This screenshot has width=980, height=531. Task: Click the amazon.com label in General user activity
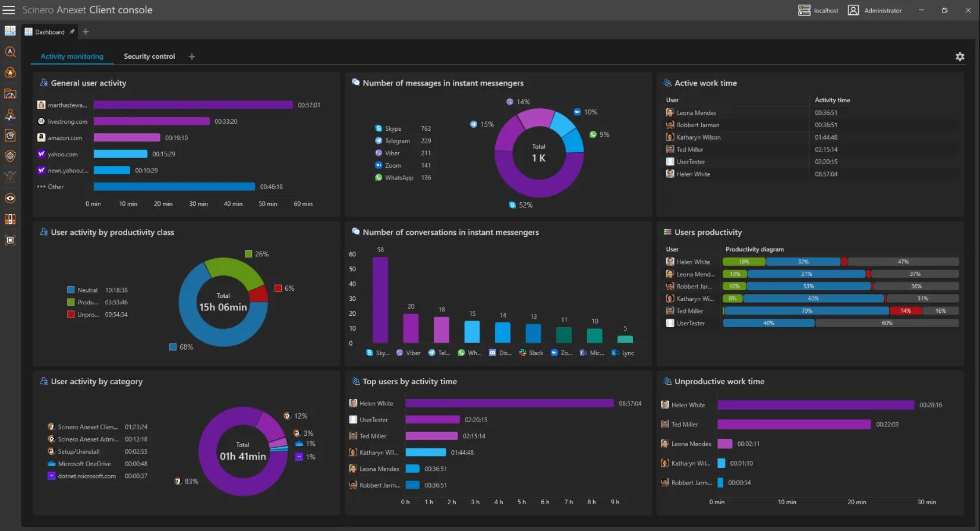tap(65, 138)
